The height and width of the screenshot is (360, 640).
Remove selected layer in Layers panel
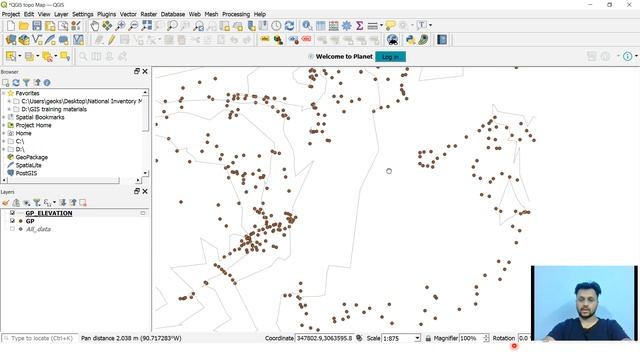83,202
